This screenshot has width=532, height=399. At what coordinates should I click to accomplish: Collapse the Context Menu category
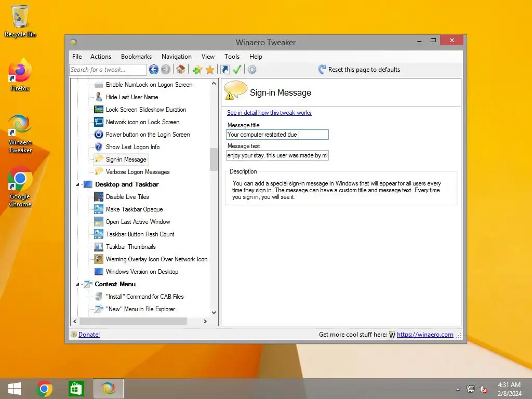77,284
